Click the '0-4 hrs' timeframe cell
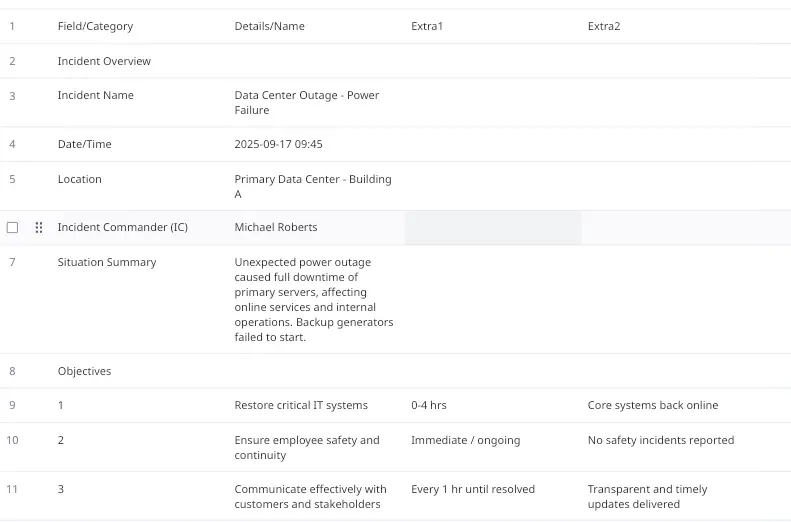This screenshot has height=522, width=791. pos(429,406)
